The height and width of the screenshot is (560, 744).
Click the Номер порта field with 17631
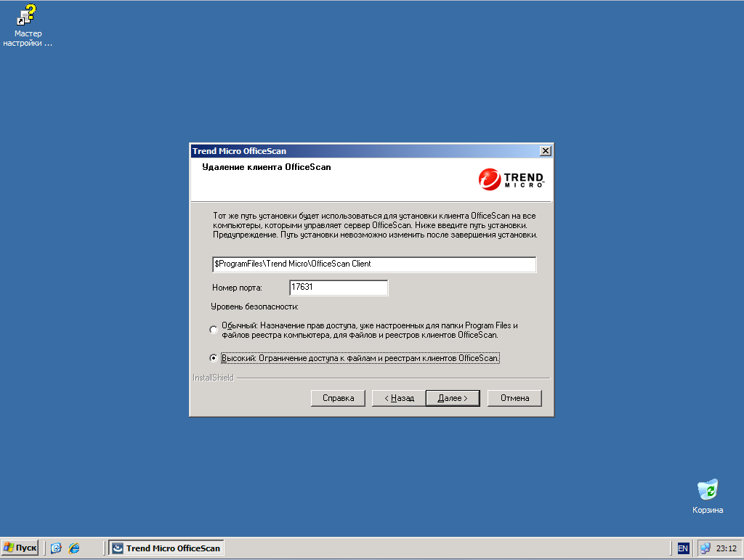(x=339, y=288)
